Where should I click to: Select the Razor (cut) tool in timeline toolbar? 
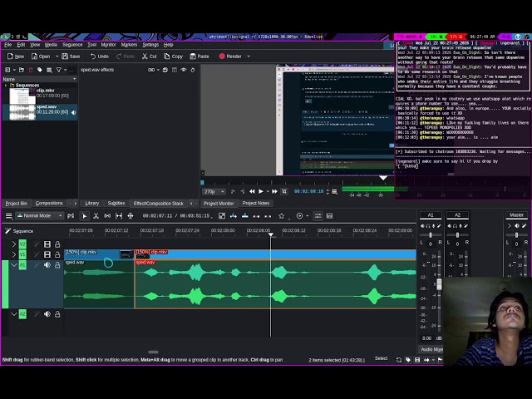point(96,216)
